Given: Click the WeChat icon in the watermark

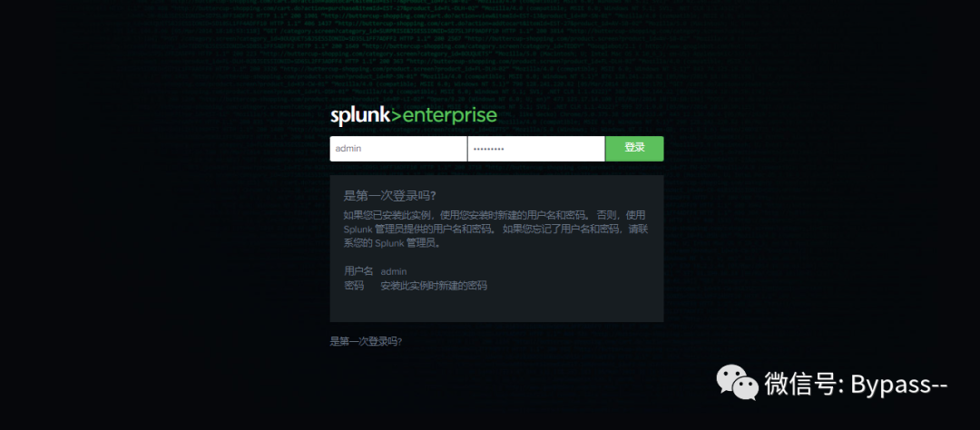Looking at the screenshot, I should [x=738, y=383].
